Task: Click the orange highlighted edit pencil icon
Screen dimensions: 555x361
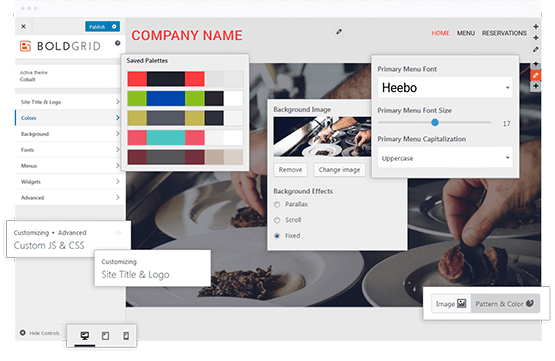Action: click(x=536, y=75)
